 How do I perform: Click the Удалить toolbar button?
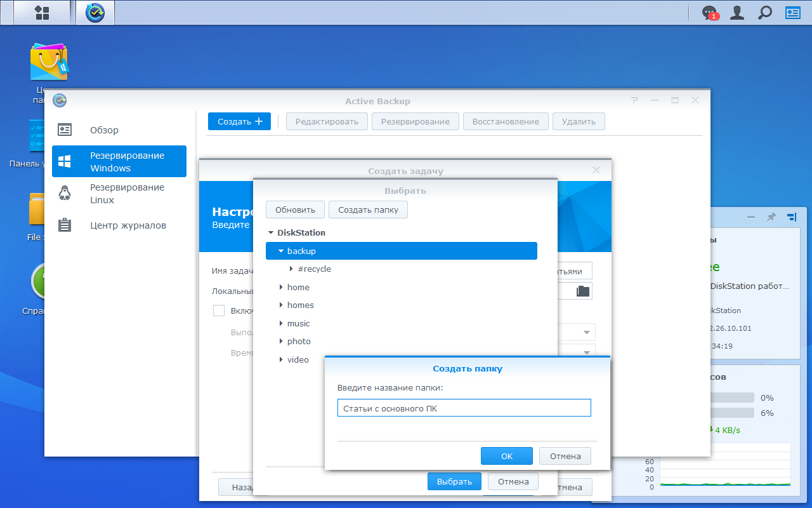(x=579, y=121)
